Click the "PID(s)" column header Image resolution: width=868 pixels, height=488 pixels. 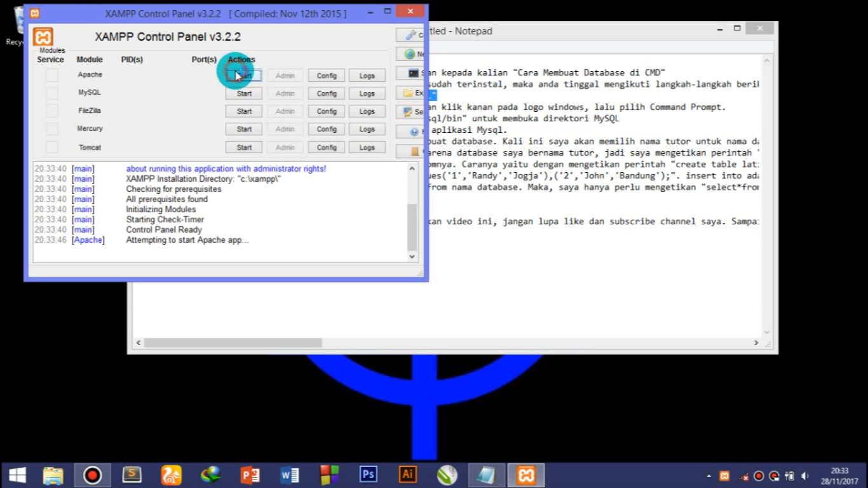[x=132, y=60]
